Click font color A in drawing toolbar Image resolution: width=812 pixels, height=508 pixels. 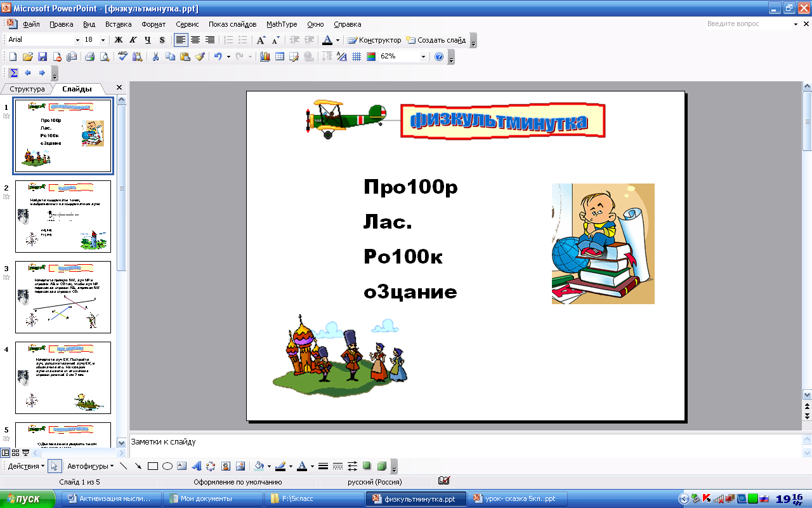[302, 466]
